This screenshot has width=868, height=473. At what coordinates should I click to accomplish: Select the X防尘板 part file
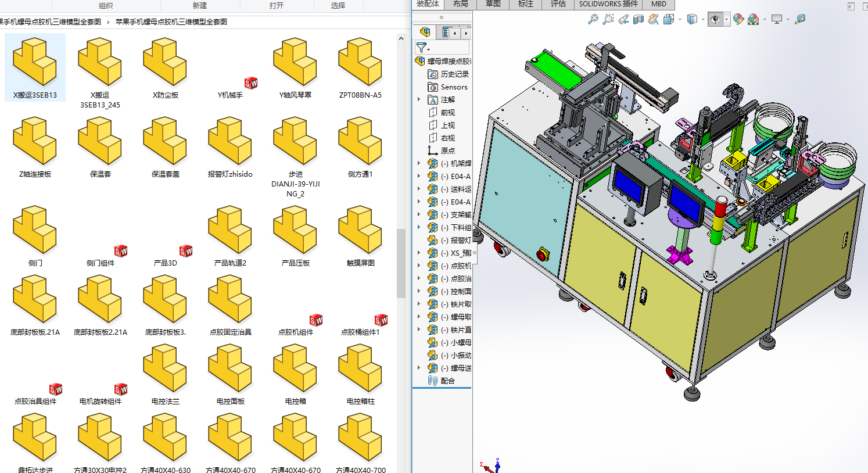coord(165,68)
